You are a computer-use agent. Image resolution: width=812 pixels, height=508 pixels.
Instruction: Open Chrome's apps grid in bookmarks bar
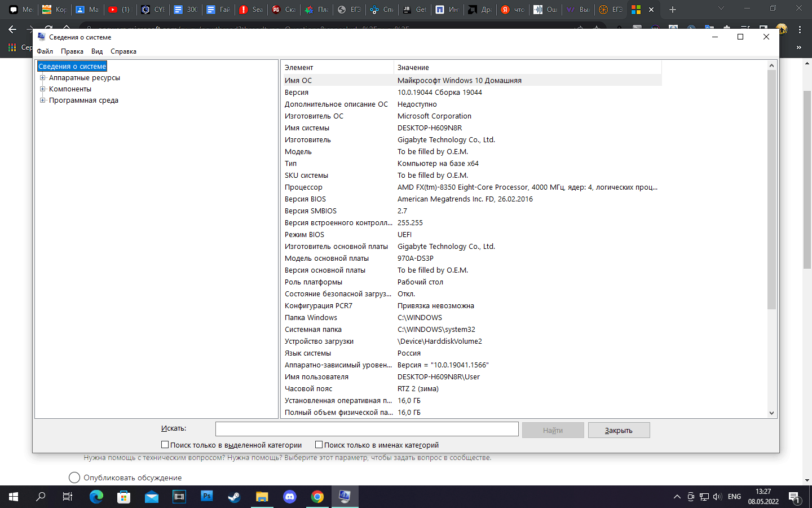tap(12, 47)
